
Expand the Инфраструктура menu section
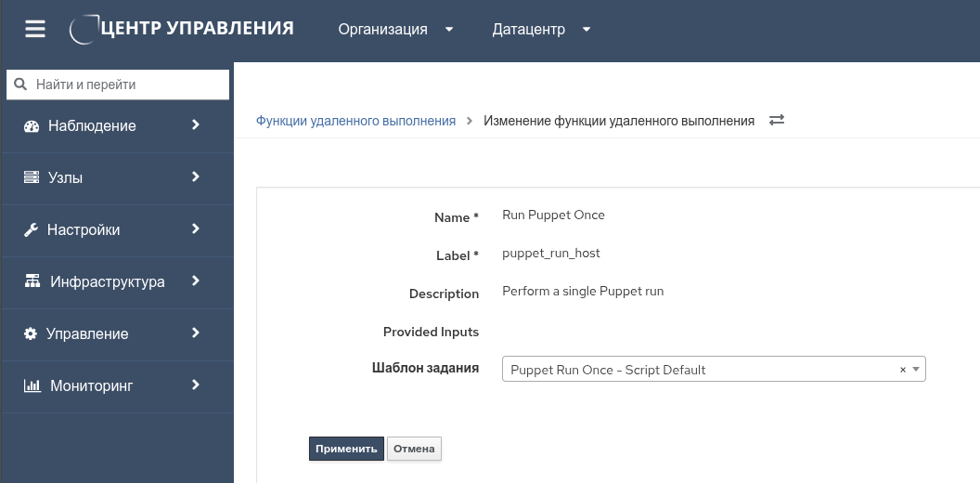click(107, 281)
